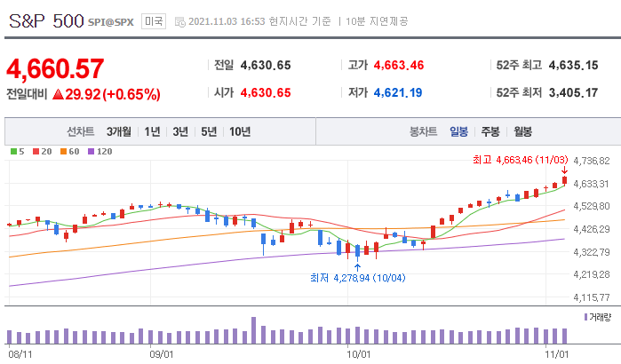The width and height of the screenshot is (621, 364).
Task: Click the tallest volume bar in mid-September
Action: (253, 330)
